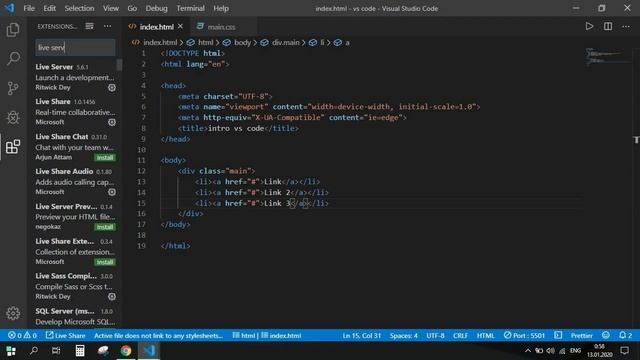Start Live Share from status bar
640x360 pixels.
coord(65,336)
